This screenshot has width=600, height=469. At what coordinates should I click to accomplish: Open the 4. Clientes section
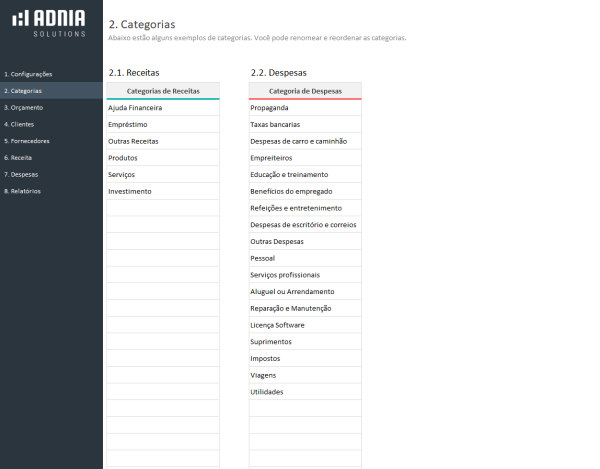(x=22, y=124)
